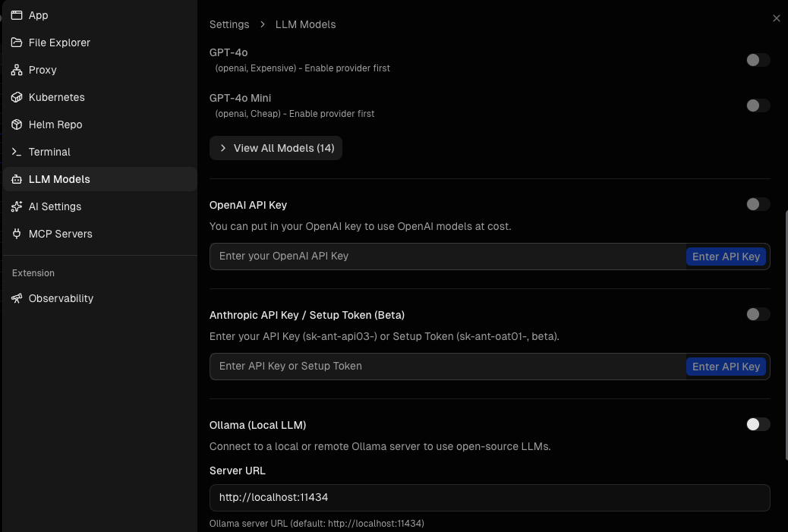Click the OpenAI API Key heading
Viewport: 788px width, 532px height.
248,205
